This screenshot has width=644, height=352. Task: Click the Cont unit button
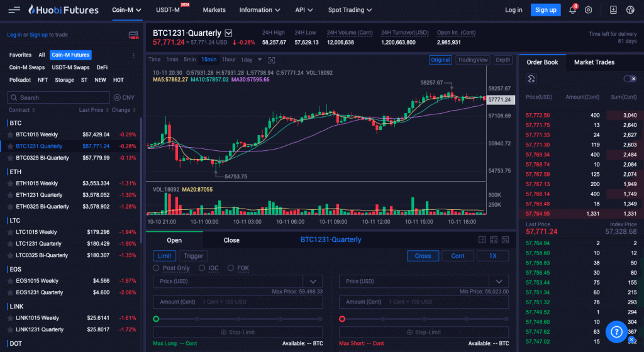click(458, 256)
